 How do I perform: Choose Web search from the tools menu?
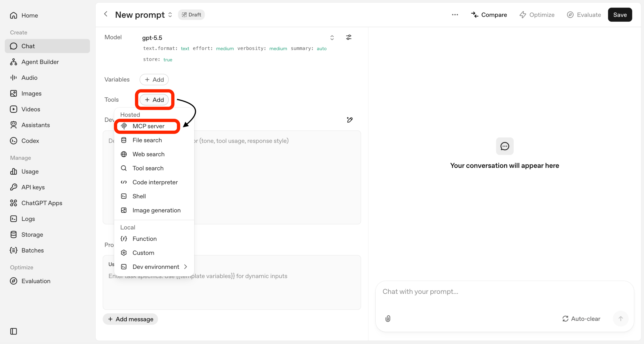click(154, 154)
